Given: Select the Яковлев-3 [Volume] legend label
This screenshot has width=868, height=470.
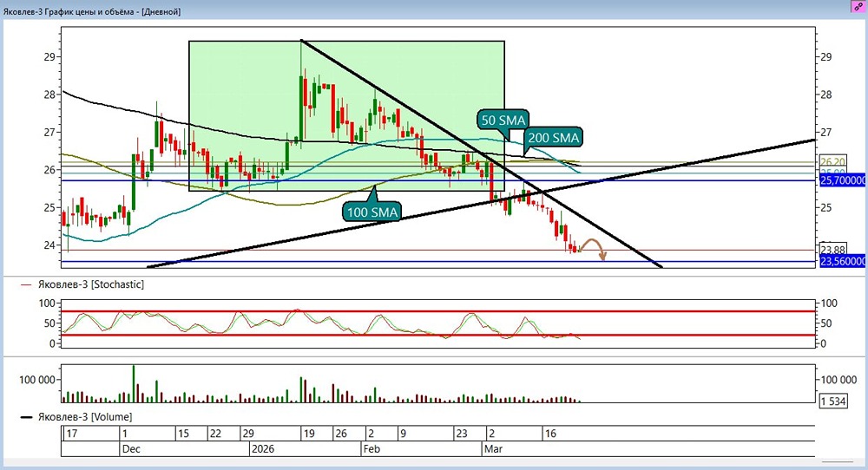Looking at the screenshot, I should point(85,416).
